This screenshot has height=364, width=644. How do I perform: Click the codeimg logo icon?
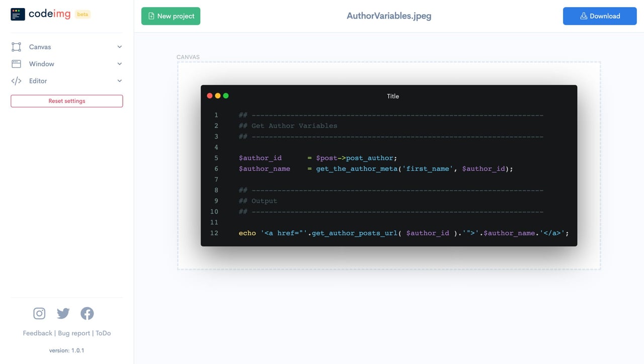tap(18, 14)
